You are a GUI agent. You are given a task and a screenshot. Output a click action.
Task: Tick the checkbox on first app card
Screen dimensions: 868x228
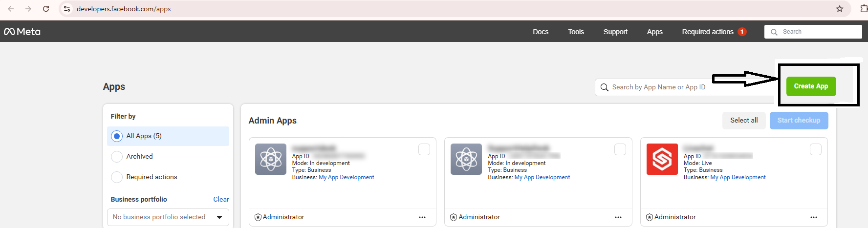(424, 149)
